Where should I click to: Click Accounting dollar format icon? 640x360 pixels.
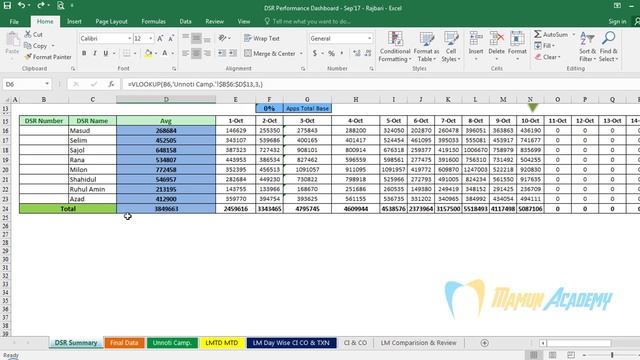[x=315, y=53]
